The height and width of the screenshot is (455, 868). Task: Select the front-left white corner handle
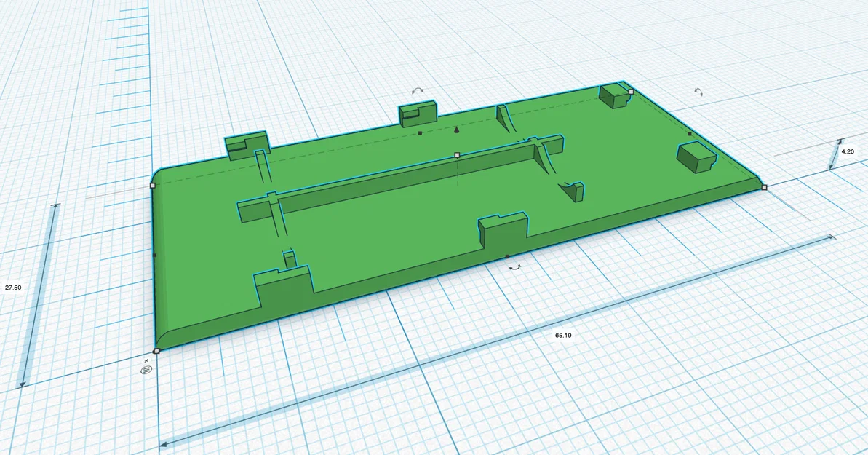[x=156, y=351]
